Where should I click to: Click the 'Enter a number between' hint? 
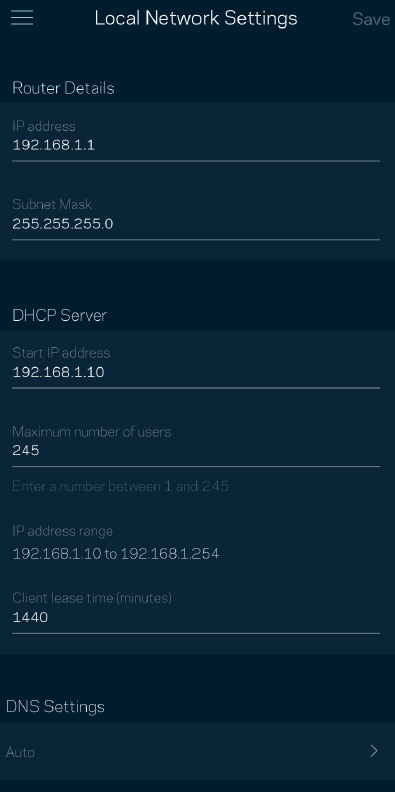pyautogui.click(x=120, y=486)
